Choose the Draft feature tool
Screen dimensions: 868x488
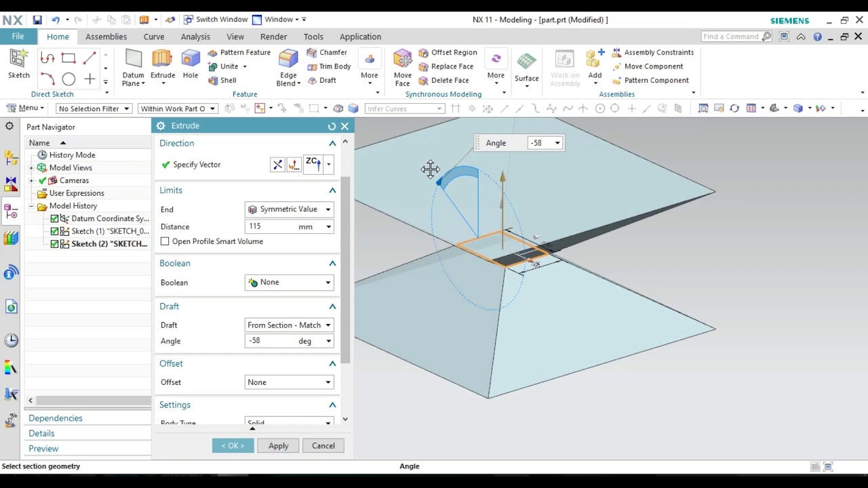(321, 80)
